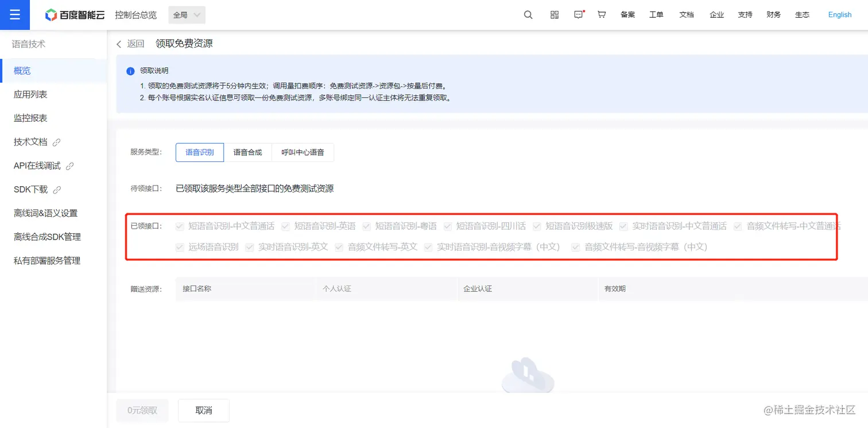Screen dimensions: 868x428
Task: Toggle the 短语音识别-中文普通话 checkbox
Action: tap(180, 226)
